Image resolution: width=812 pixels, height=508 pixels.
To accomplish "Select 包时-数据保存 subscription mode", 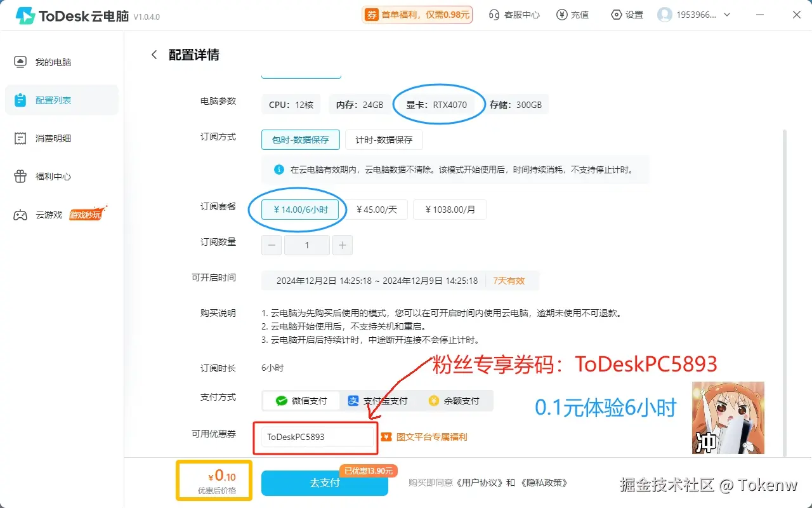I will (301, 140).
